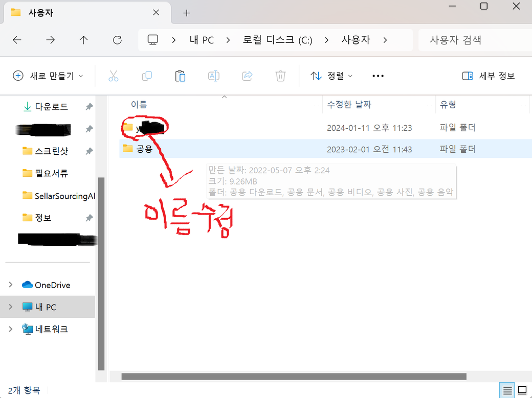Click the 사용자 검색 search box

coord(473,40)
